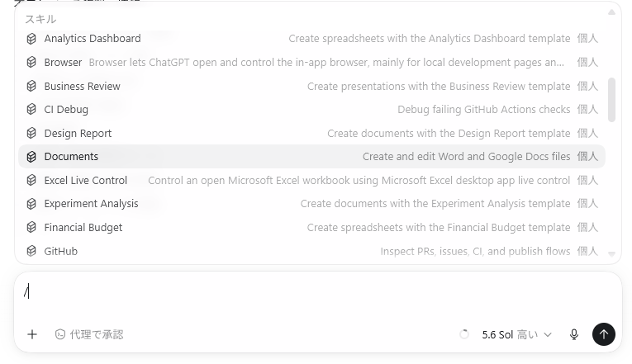632x364 pixels.
Task: Select the CI Debug skill
Action: [x=311, y=110]
